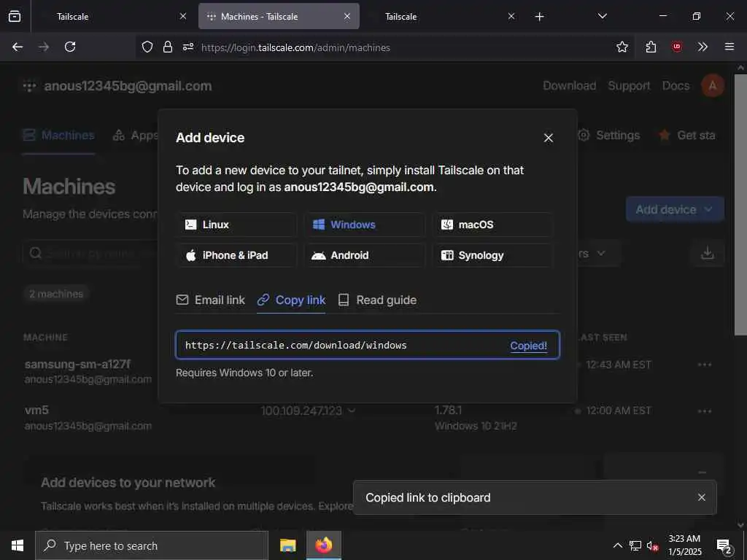747x560 pixels.
Task: Open File Explorer from the taskbar
Action: tap(287, 545)
